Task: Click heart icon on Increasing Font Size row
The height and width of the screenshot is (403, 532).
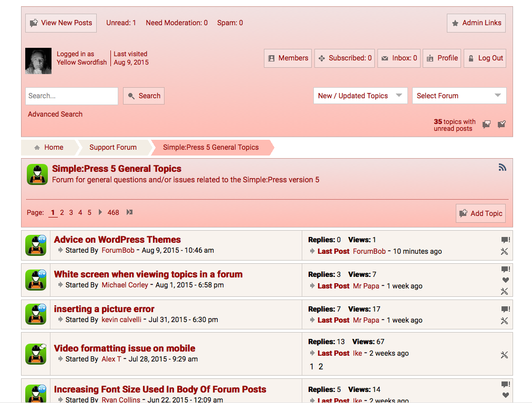Action: (x=506, y=395)
